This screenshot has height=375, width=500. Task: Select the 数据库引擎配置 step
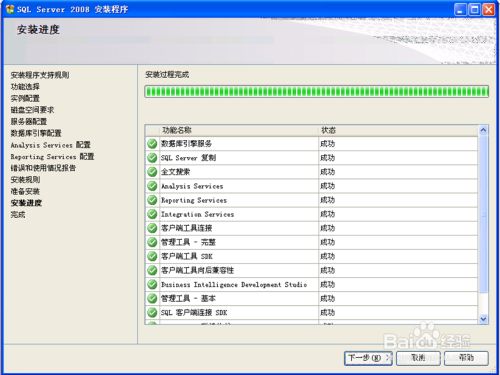point(36,133)
